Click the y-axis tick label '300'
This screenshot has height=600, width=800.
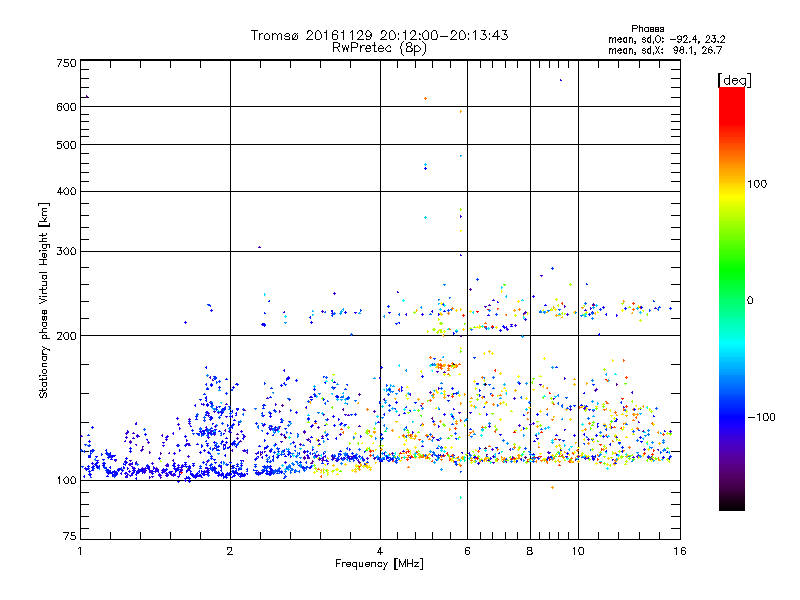(x=66, y=252)
